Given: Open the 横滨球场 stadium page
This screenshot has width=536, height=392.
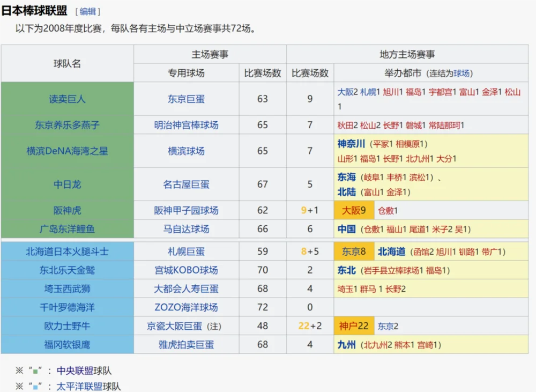Looking at the screenshot, I should pos(186,151).
